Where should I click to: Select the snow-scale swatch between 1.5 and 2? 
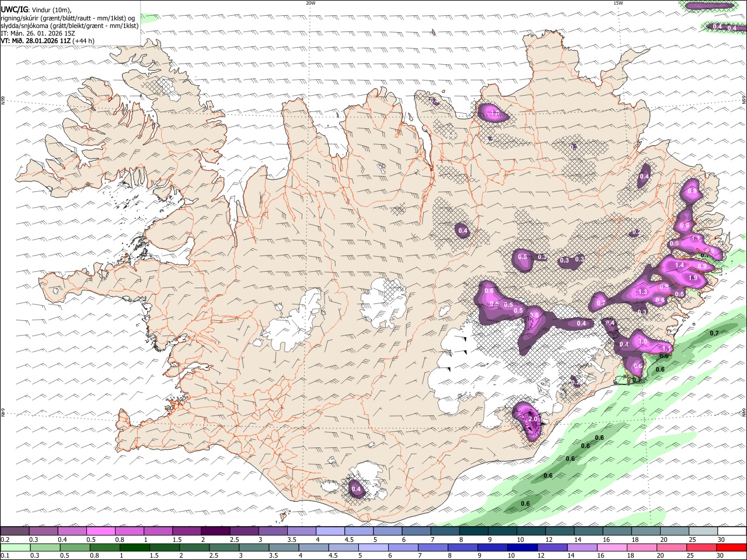tap(186, 531)
